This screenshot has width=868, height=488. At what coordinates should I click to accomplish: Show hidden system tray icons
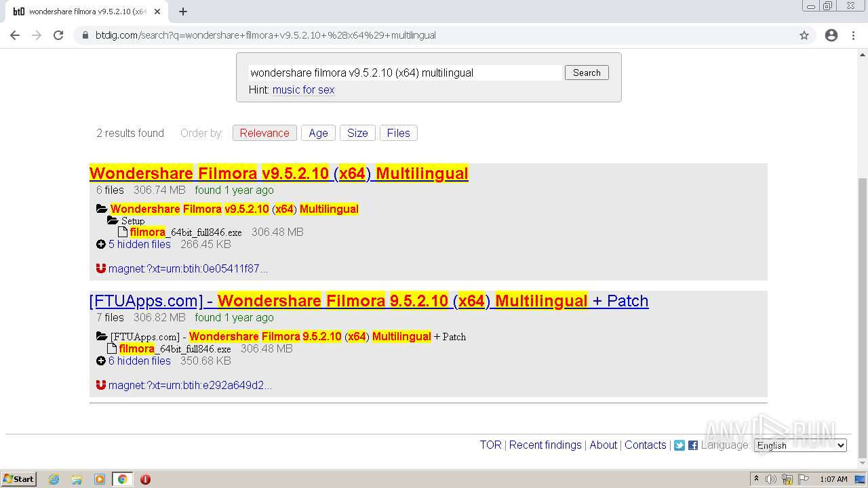[756, 479]
